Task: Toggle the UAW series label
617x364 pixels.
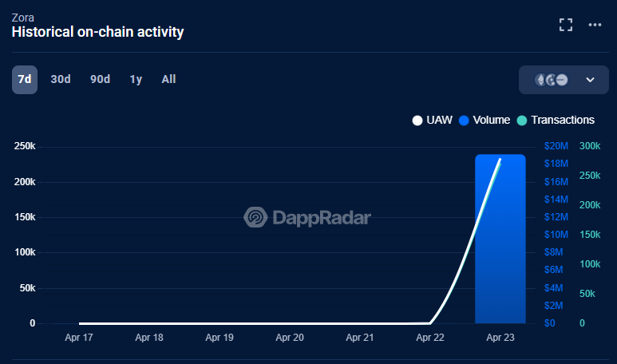Action: click(x=440, y=120)
